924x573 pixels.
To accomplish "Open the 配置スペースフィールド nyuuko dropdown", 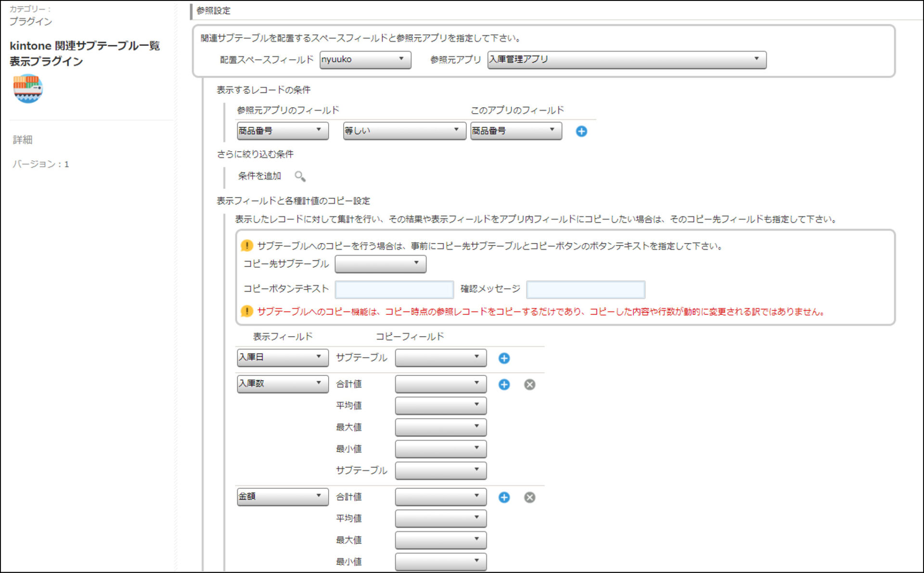I will pos(365,60).
